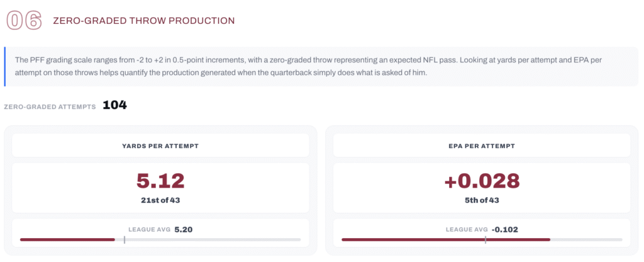Select the 104 attempts value

(x=114, y=105)
